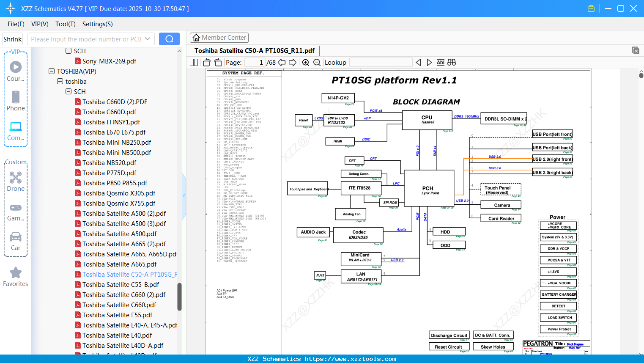Toggle the two-page side-by-side view
The width and height of the screenshot is (644, 363).
pos(194,63)
